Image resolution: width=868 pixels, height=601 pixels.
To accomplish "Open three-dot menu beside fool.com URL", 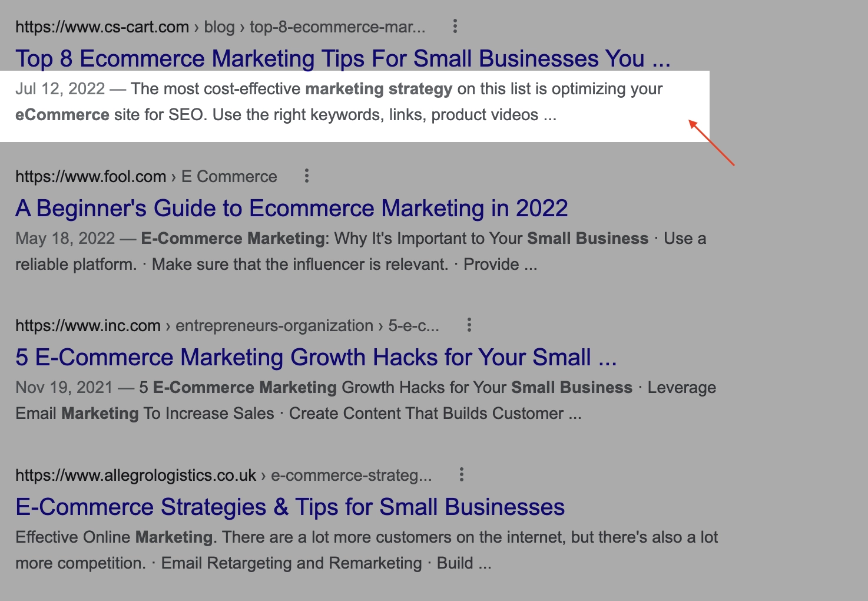I will [x=306, y=176].
